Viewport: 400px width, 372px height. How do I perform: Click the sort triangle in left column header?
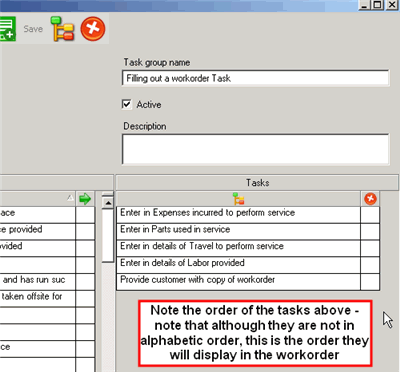[70, 198]
